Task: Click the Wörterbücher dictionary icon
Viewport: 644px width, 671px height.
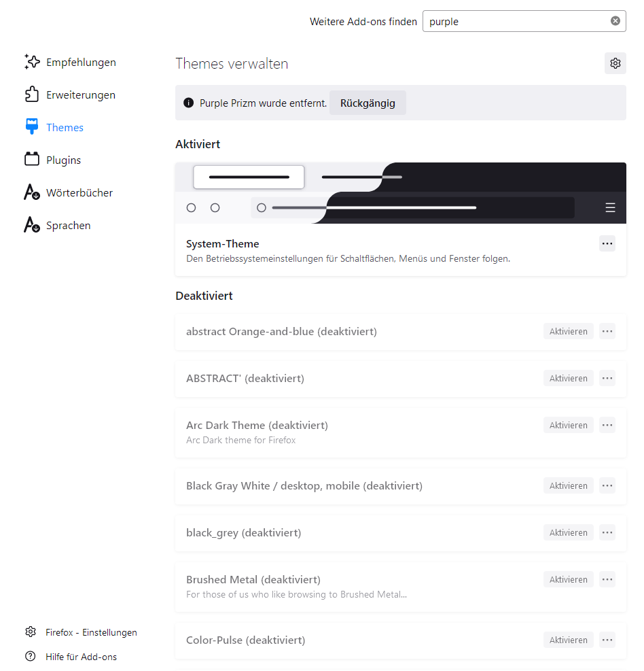Action: (x=32, y=192)
